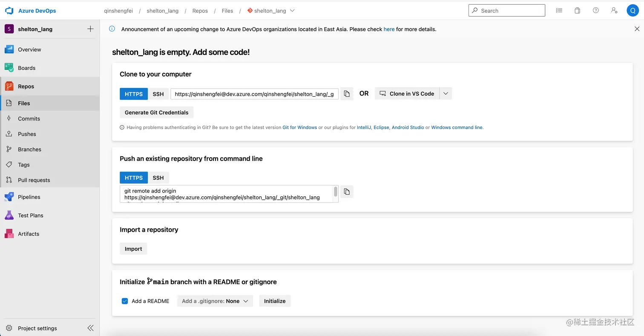Click the clone URL text field
This screenshot has height=336, width=644.
pos(254,94)
